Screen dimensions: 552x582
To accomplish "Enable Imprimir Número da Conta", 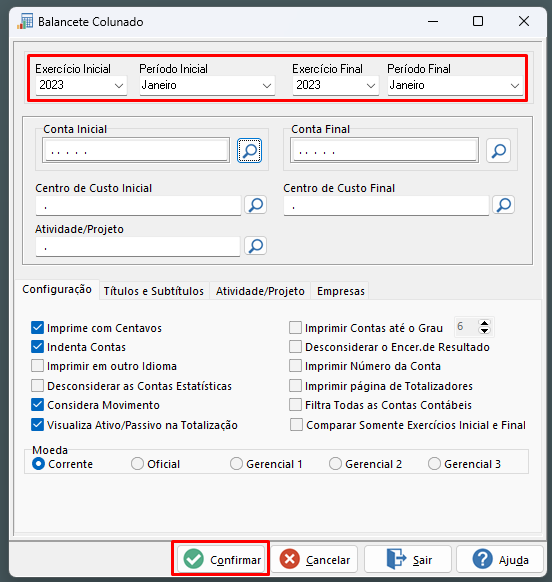I will [295, 366].
